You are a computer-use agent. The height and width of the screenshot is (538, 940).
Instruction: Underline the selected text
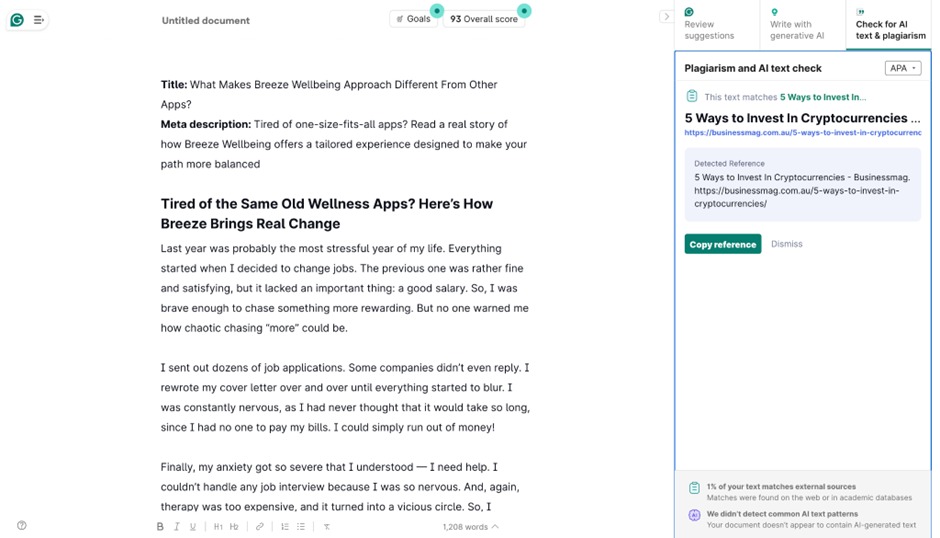(x=194, y=526)
